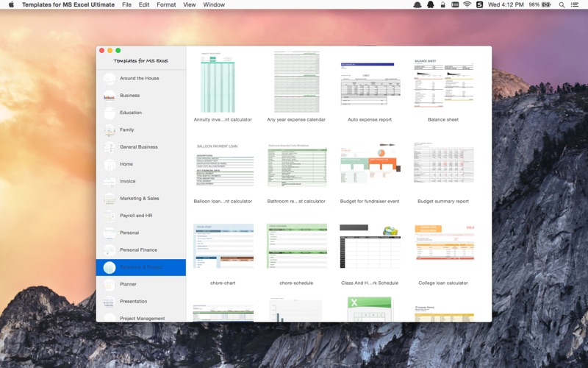This screenshot has height=368, width=588.
Task: Open the College loan calculator thumbnail
Action: point(444,243)
